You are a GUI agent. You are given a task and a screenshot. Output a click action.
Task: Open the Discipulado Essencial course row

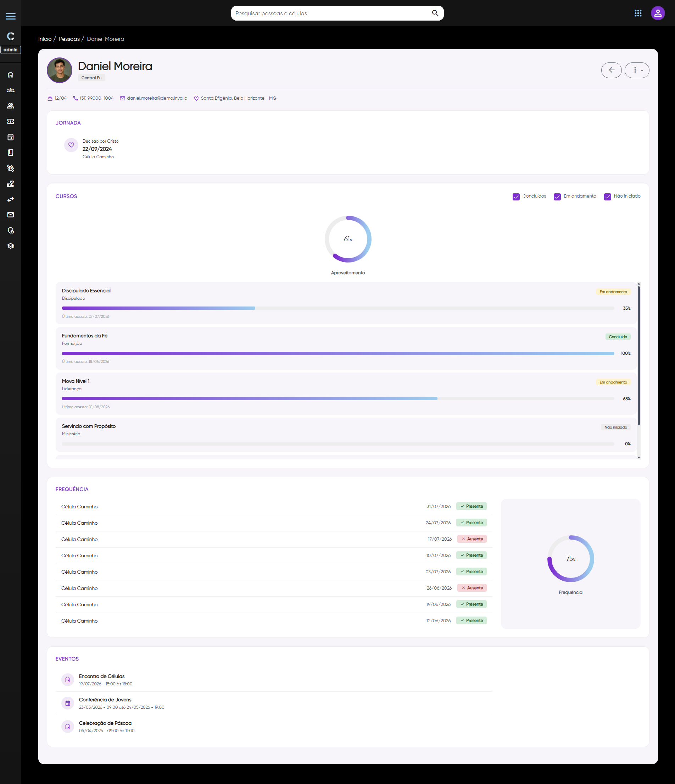(346, 303)
